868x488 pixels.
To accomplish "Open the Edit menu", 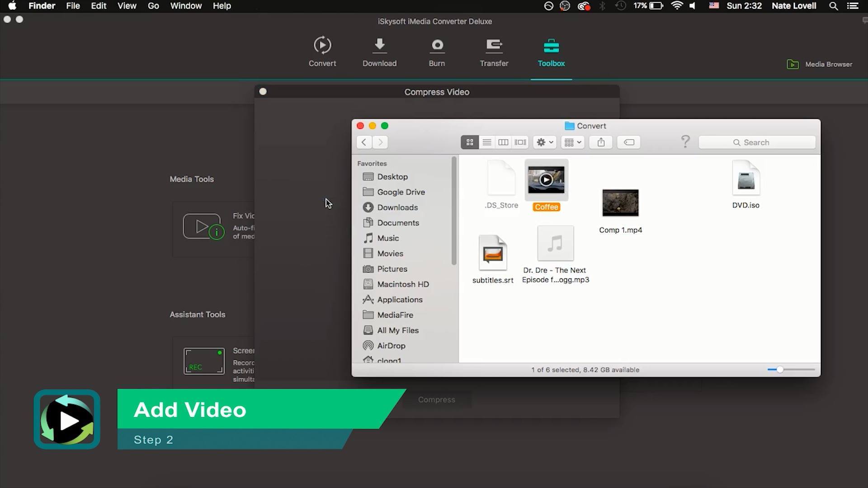I will pyautogui.click(x=99, y=6).
